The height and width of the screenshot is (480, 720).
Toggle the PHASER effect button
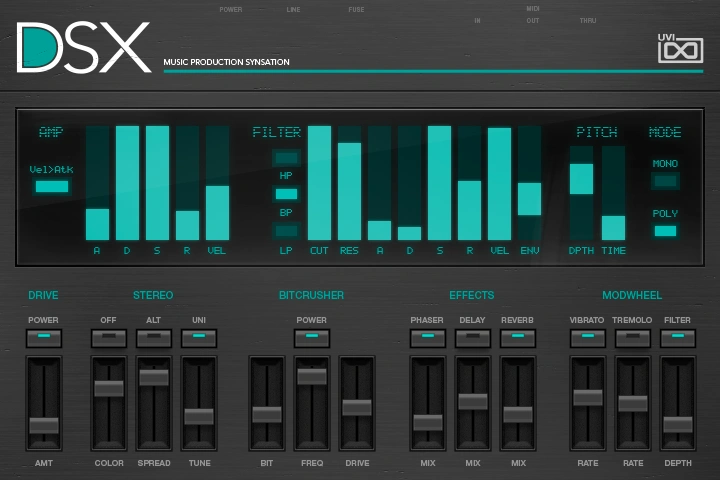point(428,339)
